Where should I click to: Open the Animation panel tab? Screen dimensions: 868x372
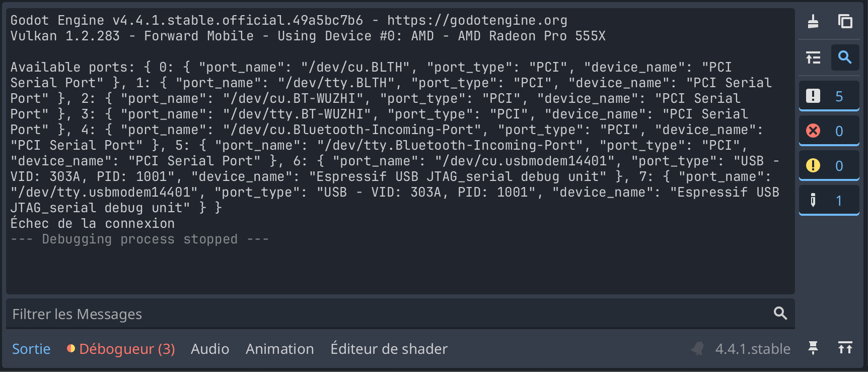[x=279, y=349]
